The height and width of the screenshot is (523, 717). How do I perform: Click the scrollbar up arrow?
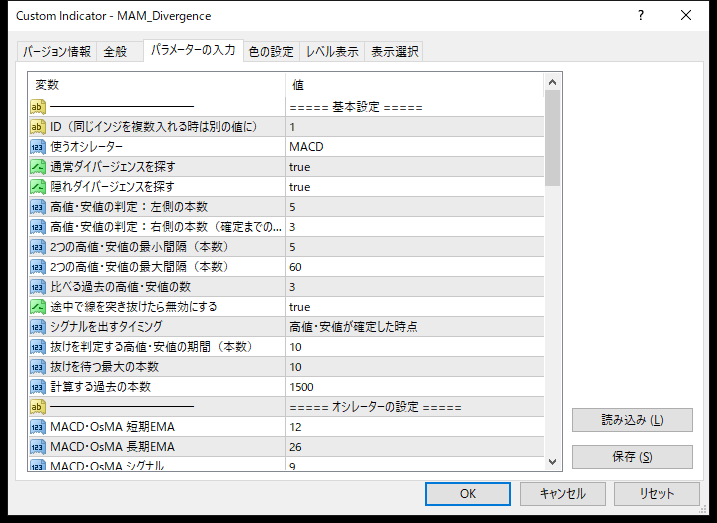click(552, 82)
